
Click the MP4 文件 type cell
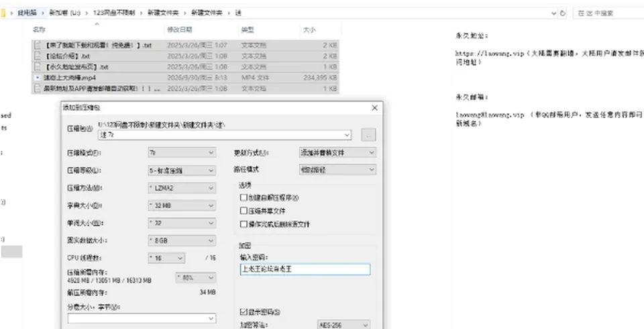click(x=255, y=77)
